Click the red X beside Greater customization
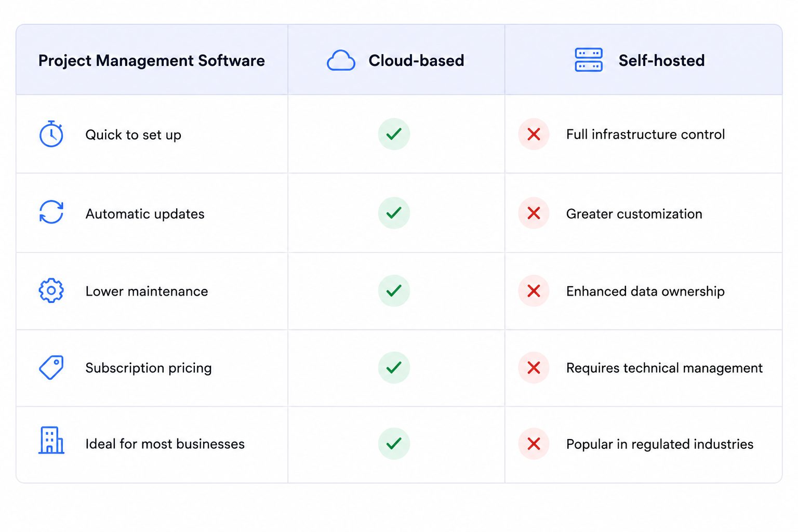The image size is (798, 532). pos(534,213)
